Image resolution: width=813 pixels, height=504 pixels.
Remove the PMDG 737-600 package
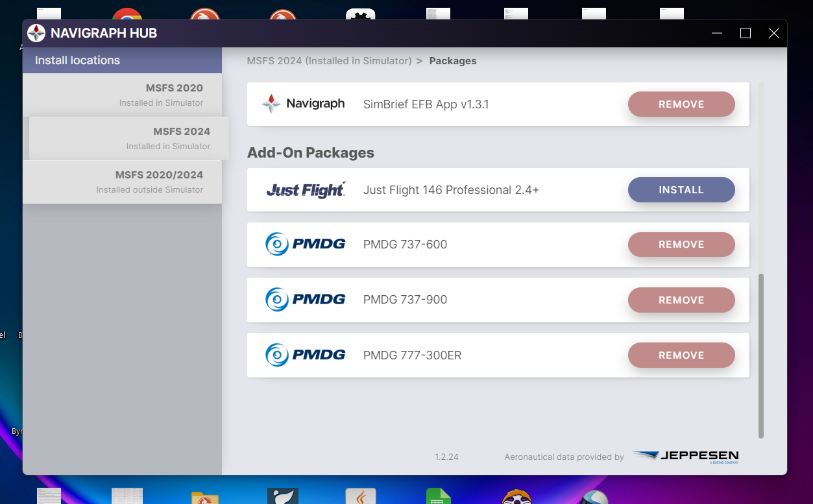pyautogui.click(x=681, y=245)
